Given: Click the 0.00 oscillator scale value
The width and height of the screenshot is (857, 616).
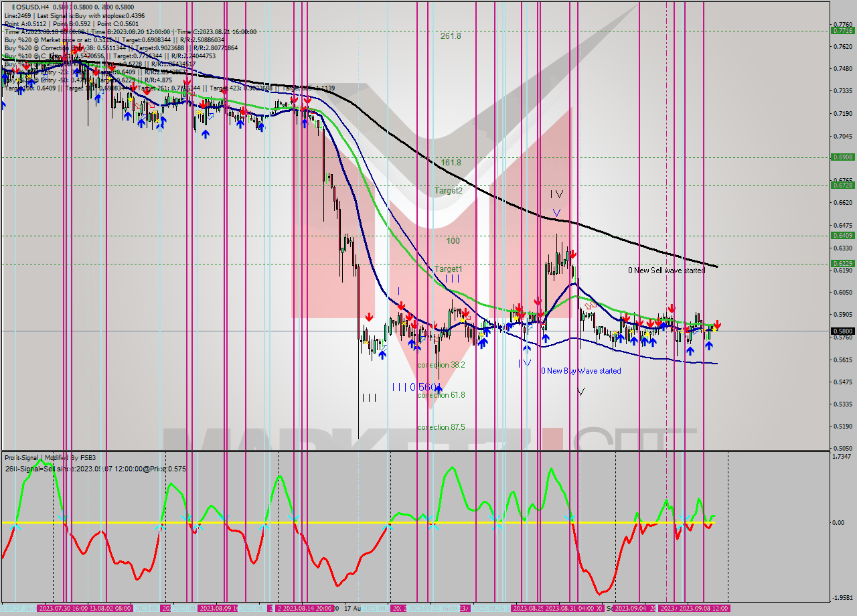Looking at the screenshot, I should (838, 522).
